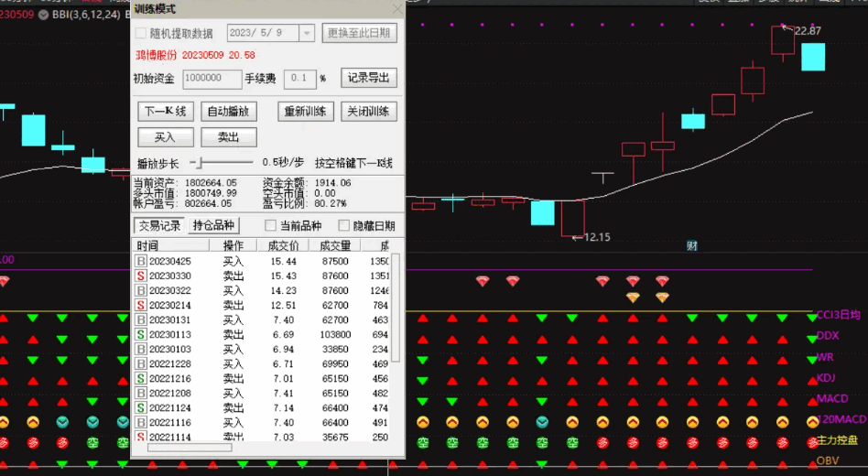Click the green S icon for 20221216
868x476 pixels.
[141, 379]
